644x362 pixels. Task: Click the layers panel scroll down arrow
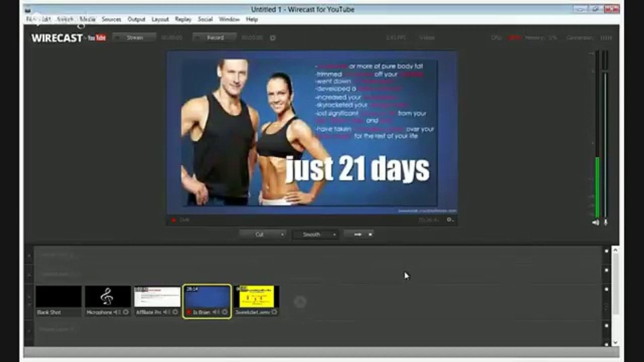(615, 342)
